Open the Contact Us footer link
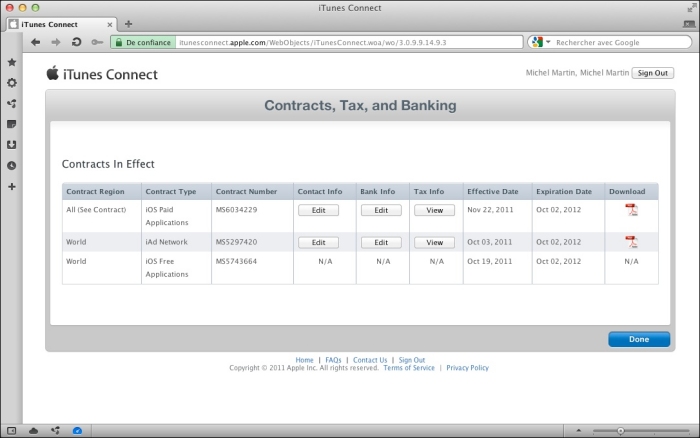700x438 pixels. tap(370, 360)
